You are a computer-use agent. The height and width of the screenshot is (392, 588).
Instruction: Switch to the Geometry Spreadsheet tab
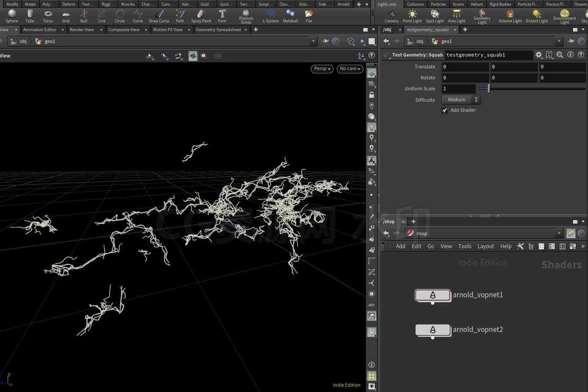pyautogui.click(x=218, y=30)
